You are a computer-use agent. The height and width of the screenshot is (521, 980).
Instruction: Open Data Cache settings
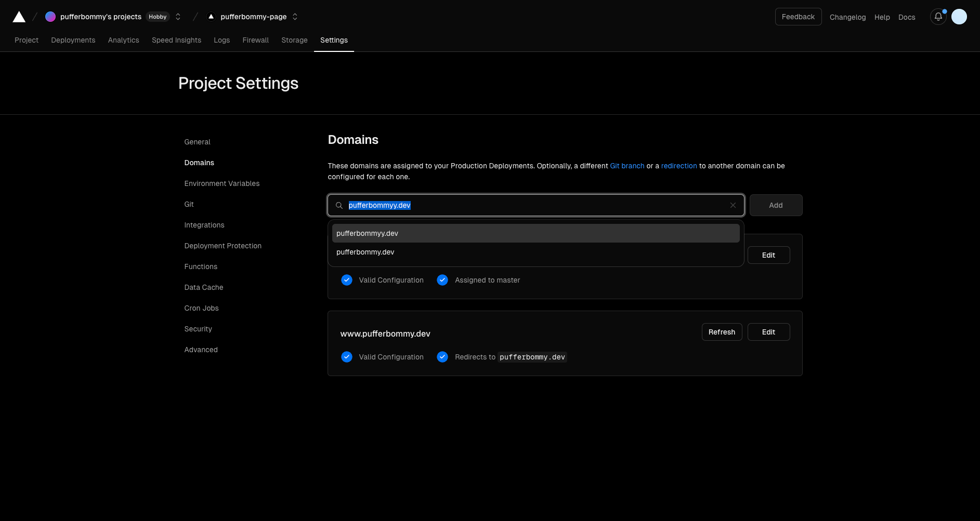click(x=204, y=287)
